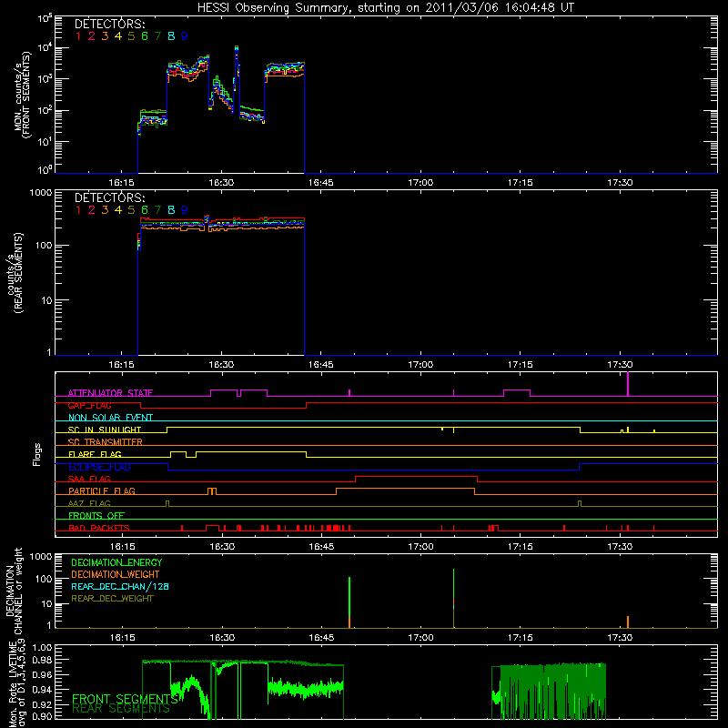Click the 17:00 tick label under front segments plot
Image resolution: width=728 pixels, height=728 pixels.
point(420,183)
